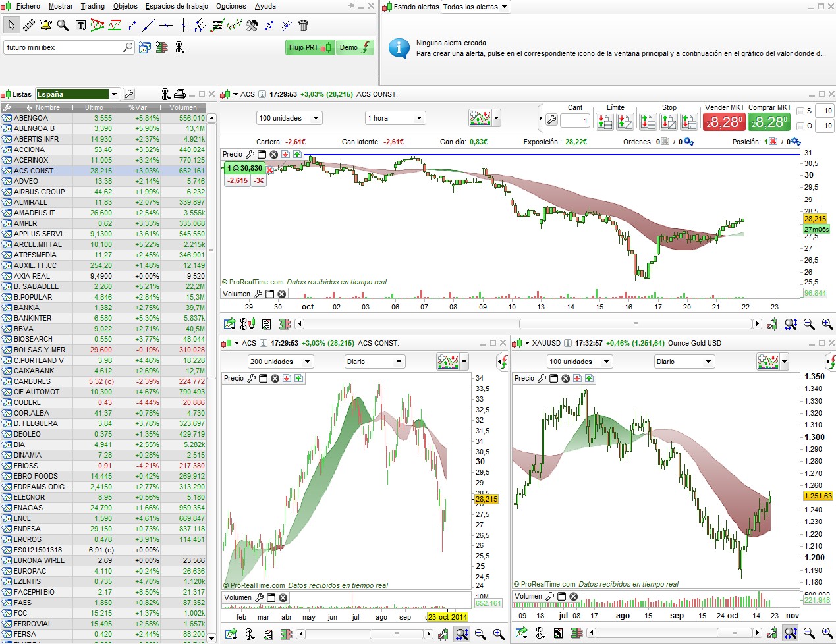Select the ENAGAS row in list

pos(103,508)
